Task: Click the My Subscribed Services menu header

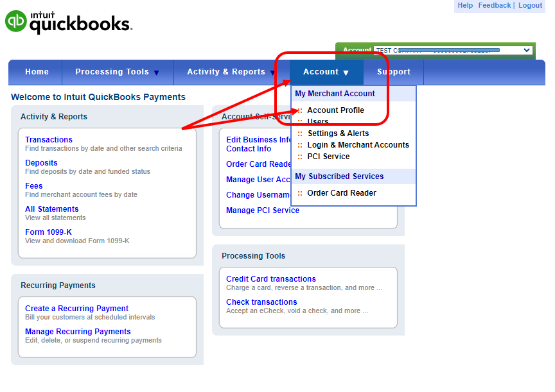Action: (339, 176)
